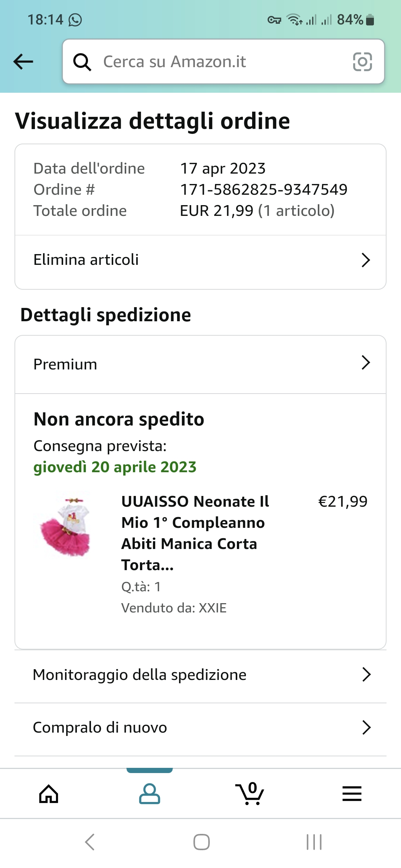The height and width of the screenshot is (868, 401).
Task: Tap Compralo di nuovo label
Action: pyautogui.click(x=100, y=728)
